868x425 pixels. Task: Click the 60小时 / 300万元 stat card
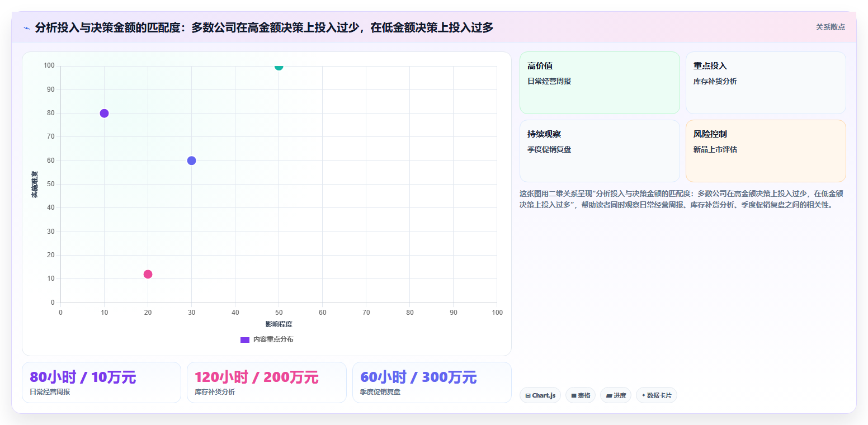(x=432, y=382)
